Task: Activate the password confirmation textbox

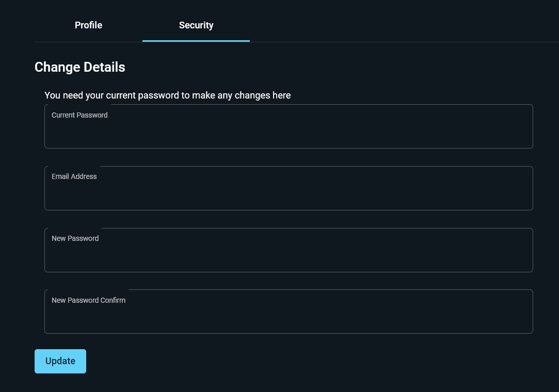Action: click(289, 317)
